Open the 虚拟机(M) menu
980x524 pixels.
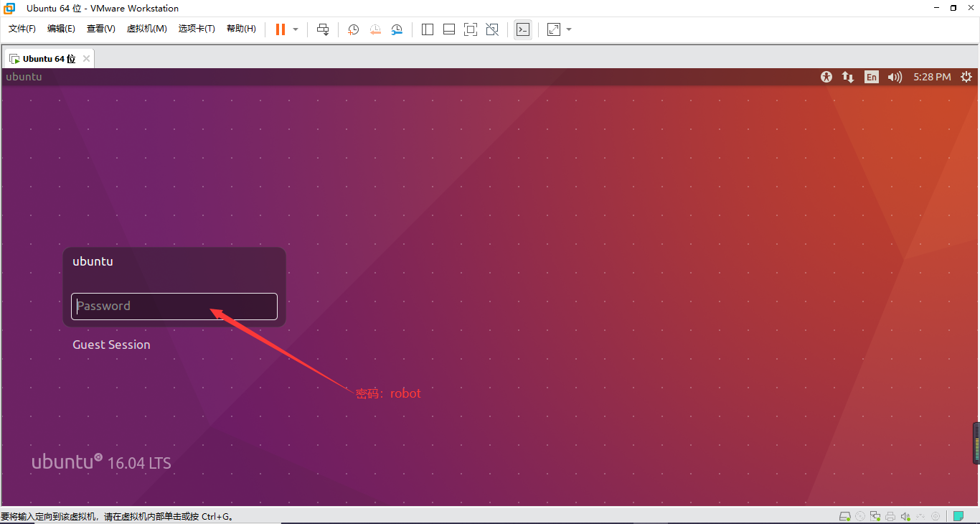[x=146, y=29]
